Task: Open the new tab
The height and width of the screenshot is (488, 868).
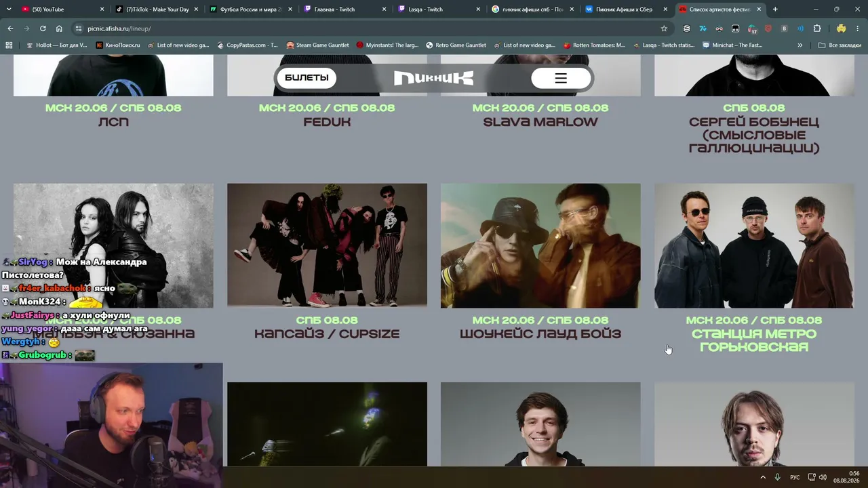Action: coord(775,9)
